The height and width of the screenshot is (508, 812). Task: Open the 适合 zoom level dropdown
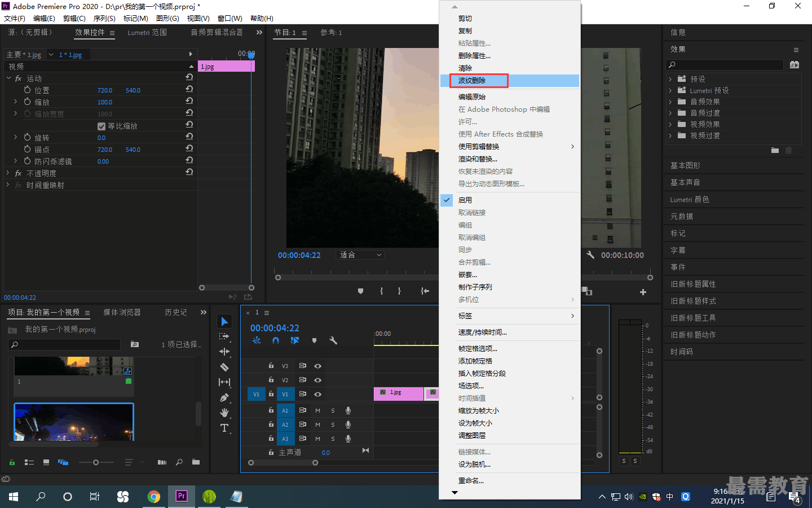tap(360, 255)
